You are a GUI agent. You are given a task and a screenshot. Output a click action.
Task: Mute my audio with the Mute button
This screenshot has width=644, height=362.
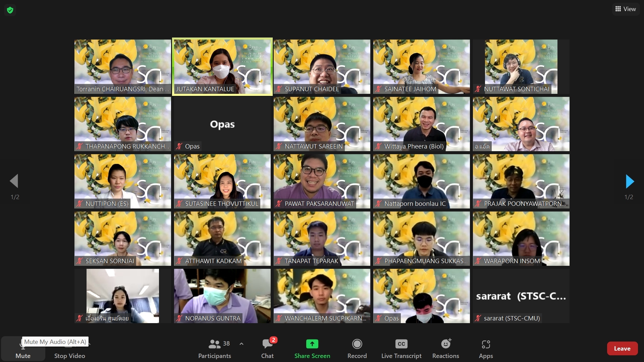click(x=23, y=350)
